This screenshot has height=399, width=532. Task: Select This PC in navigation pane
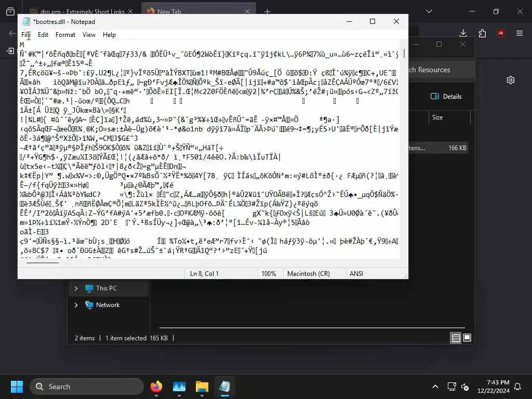click(x=106, y=288)
